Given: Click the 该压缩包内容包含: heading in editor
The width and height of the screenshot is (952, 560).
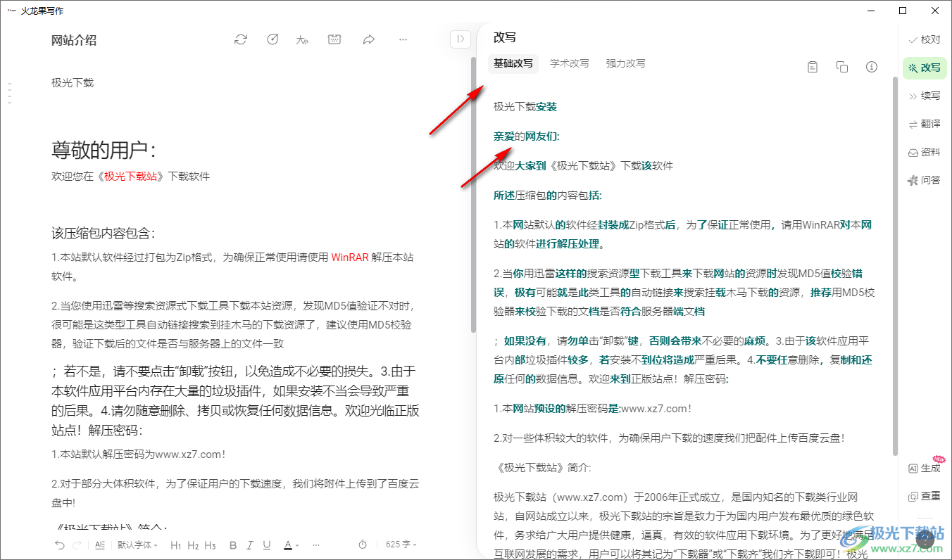Looking at the screenshot, I should point(104,234).
